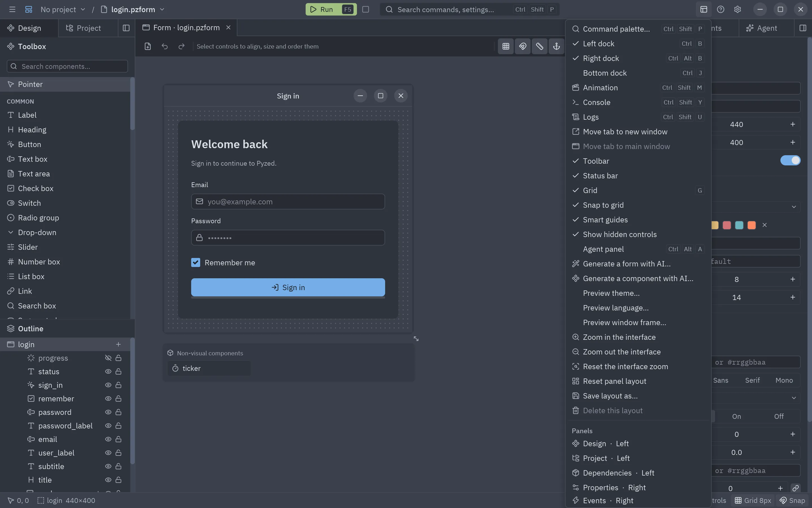This screenshot has height=508, width=812.
Task: Pick the teal color swatch
Action: pos(739,225)
